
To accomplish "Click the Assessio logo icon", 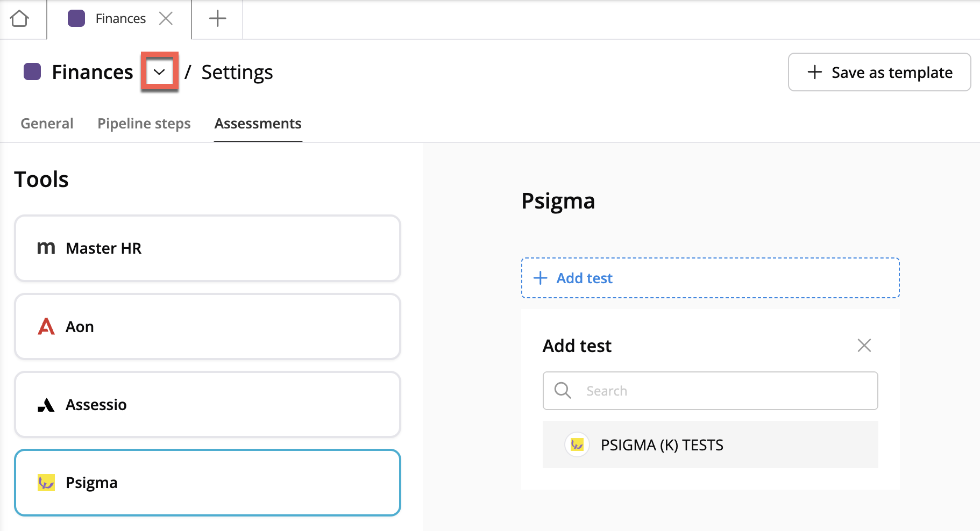I will tap(46, 405).
